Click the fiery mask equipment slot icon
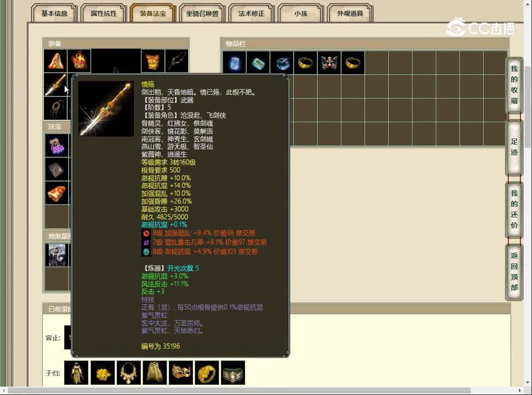 [x=152, y=61]
